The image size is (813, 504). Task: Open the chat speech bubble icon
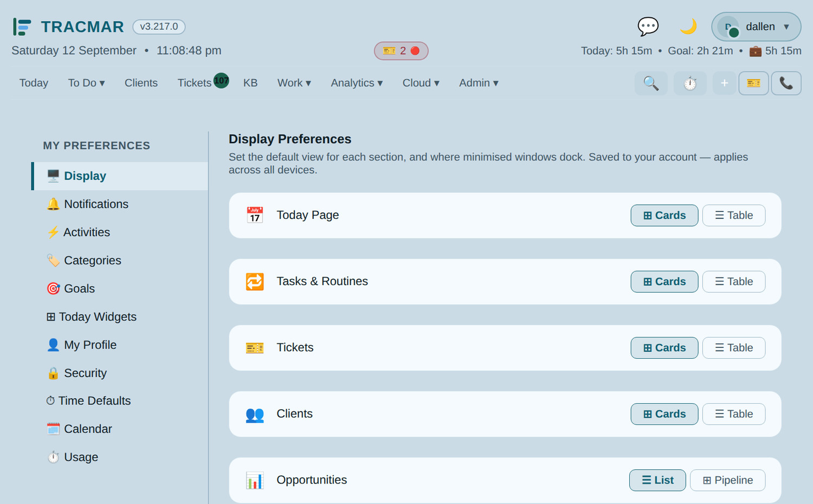click(648, 27)
